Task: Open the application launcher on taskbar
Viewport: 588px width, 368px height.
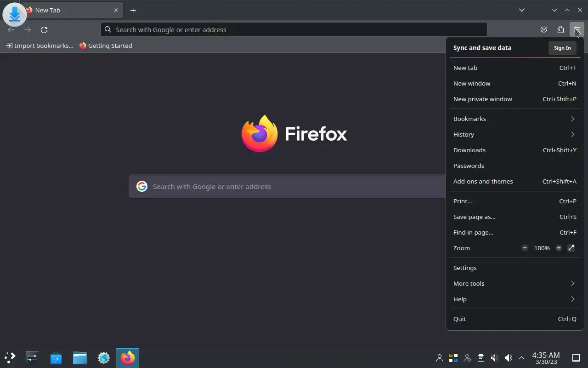Action: coord(10,357)
